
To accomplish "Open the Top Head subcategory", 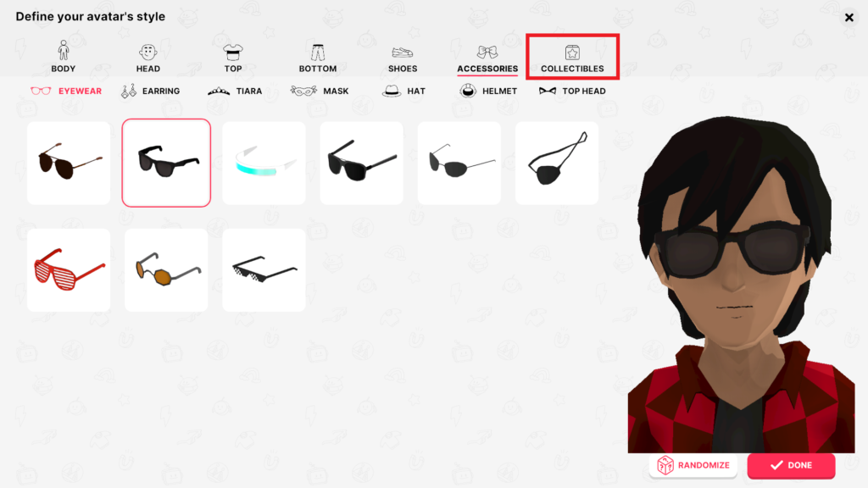I will click(572, 91).
